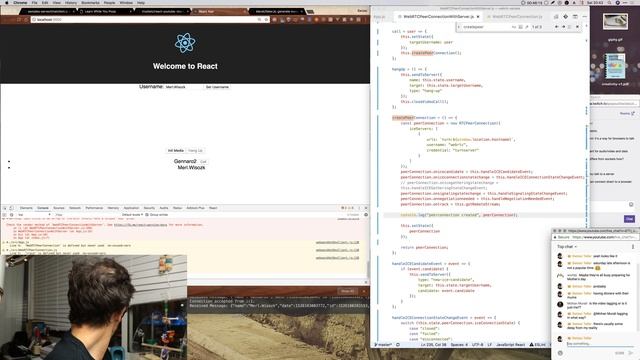
Task: Click the console Filter input field
Action: (86, 215)
